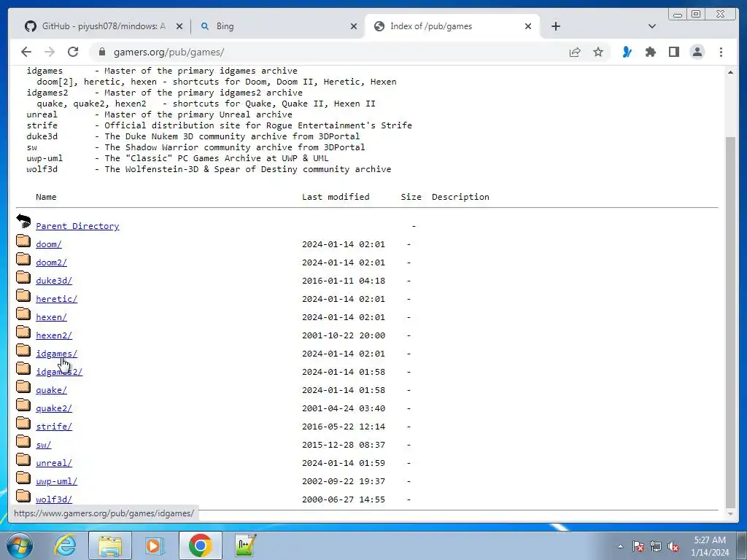Screen dimensions: 747x560
Task: Open the clock showing 5:27 AM
Action: point(710,546)
